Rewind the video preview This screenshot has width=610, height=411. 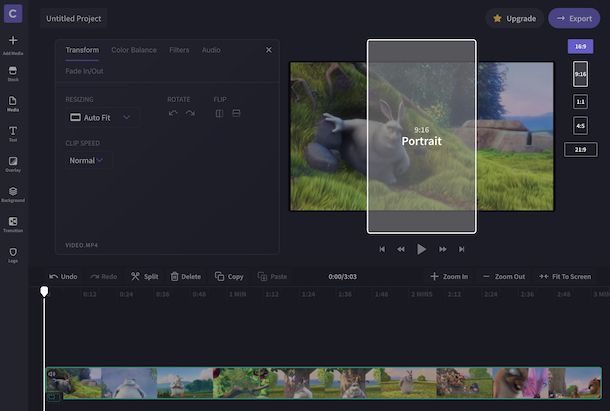point(401,249)
